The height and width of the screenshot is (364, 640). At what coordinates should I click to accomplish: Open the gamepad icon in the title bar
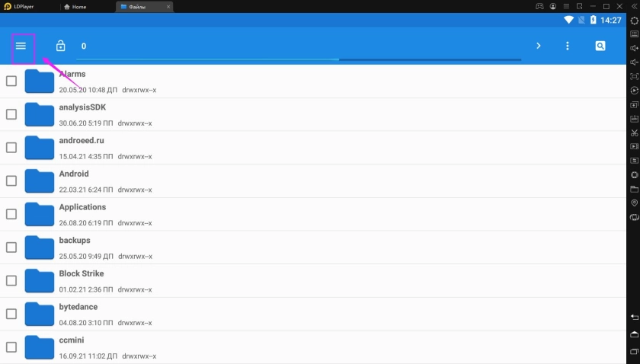tap(539, 7)
